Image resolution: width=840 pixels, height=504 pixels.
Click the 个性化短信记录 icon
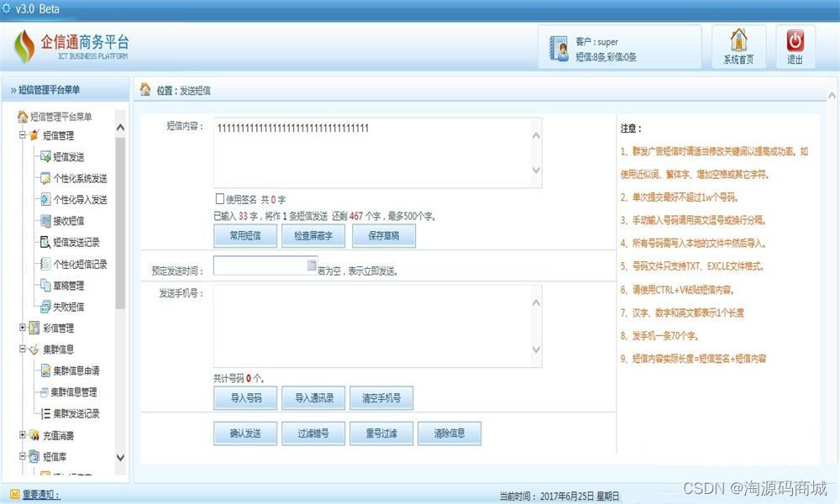45,264
